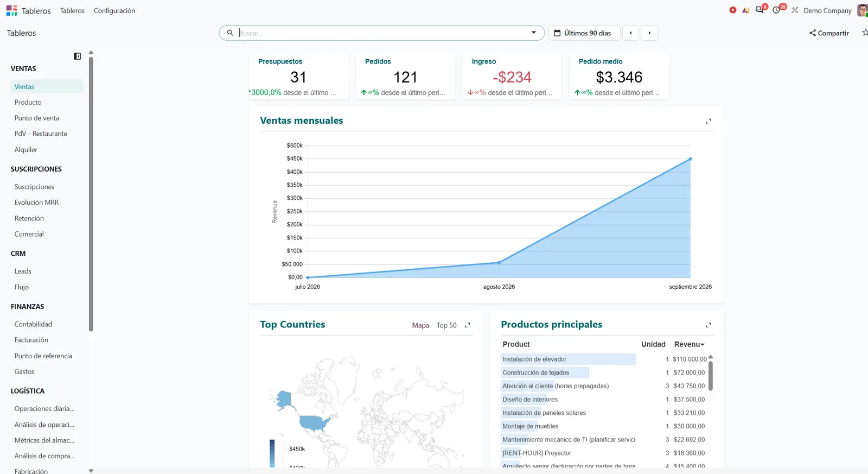
Task: Click the map color scale legend
Action: pos(272,453)
